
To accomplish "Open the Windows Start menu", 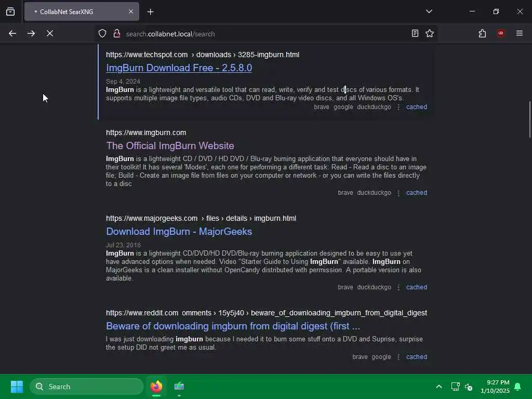I will (17, 387).
